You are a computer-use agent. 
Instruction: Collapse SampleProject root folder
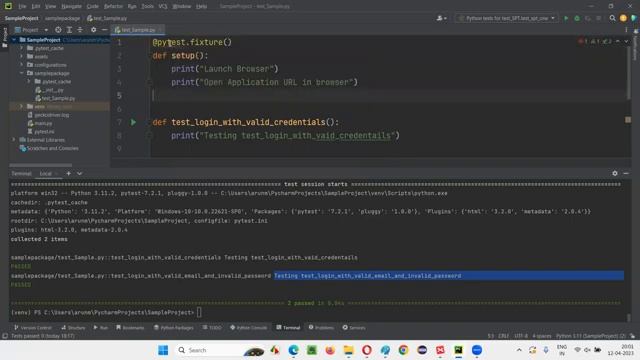14,40
